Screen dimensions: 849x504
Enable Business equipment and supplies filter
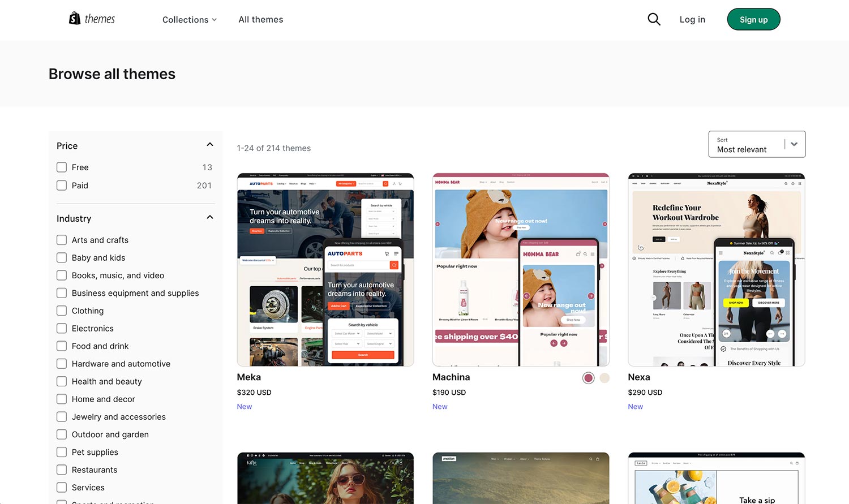[62, 293]
